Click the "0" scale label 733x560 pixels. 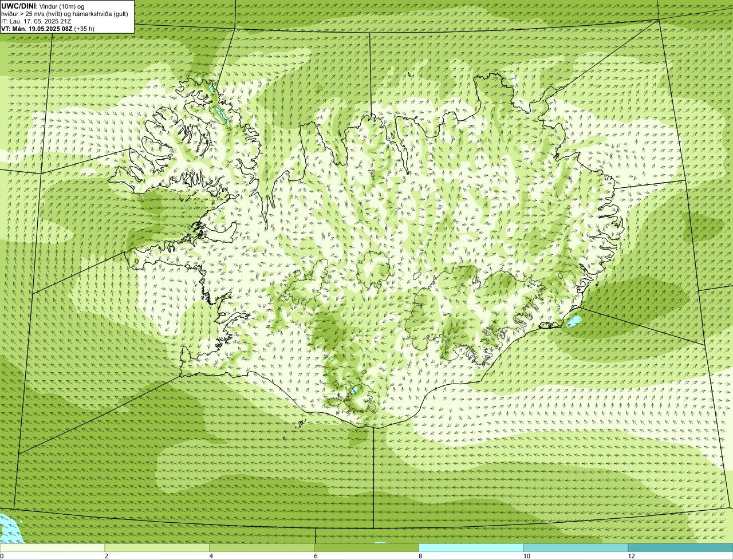(2, 556)
